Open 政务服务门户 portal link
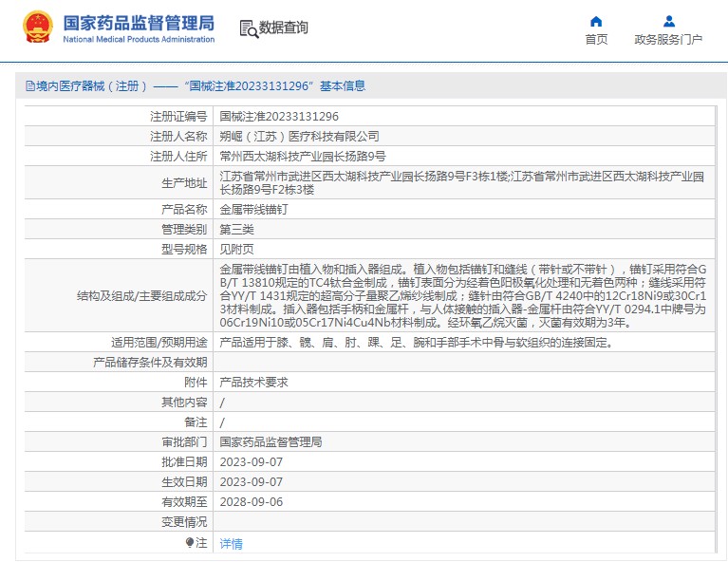This screenshot has width=728, height=562. [x=668, y=40]
